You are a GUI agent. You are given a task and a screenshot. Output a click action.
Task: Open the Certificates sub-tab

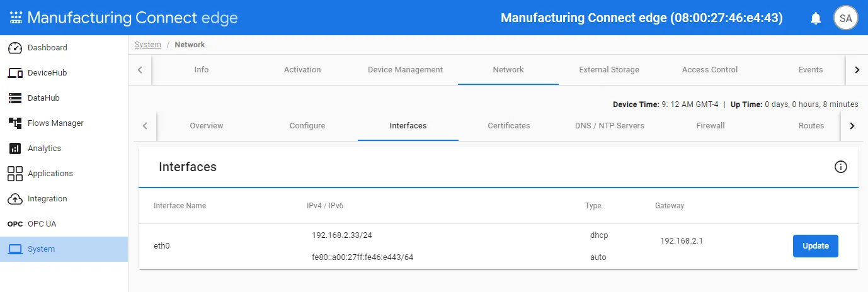[x=509, y=126]
